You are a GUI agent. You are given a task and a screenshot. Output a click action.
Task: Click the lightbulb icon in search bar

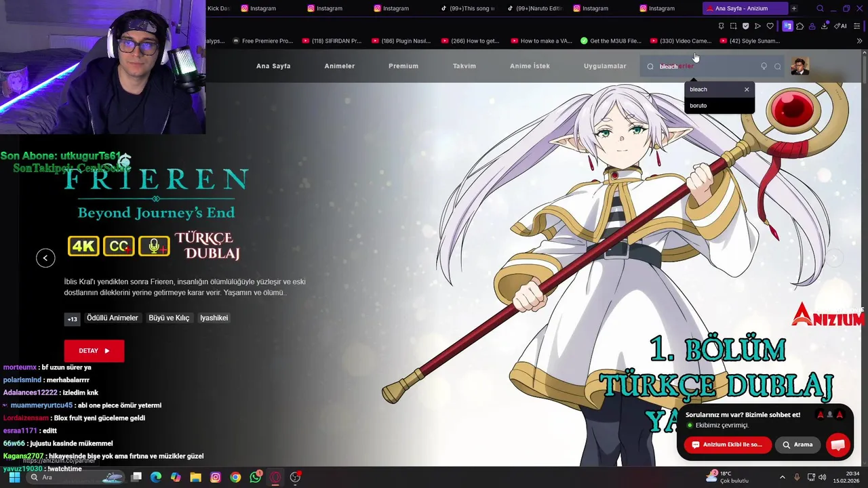tap(764, 66)
